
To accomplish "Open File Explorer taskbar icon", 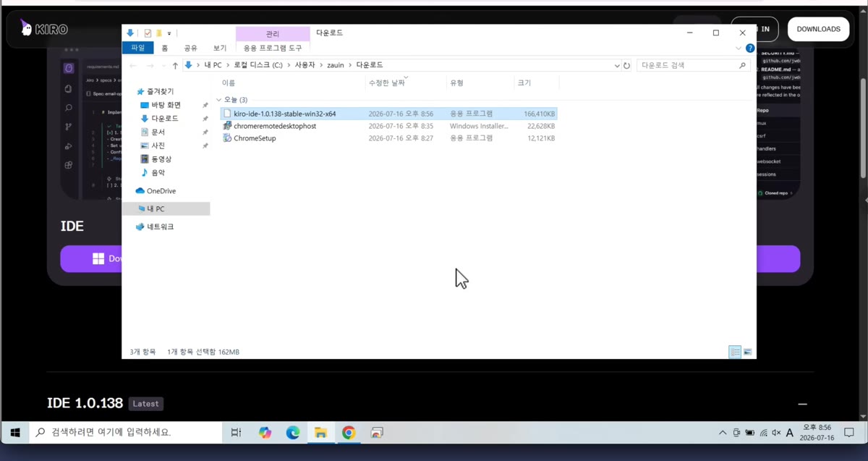I will pos(320,433).
